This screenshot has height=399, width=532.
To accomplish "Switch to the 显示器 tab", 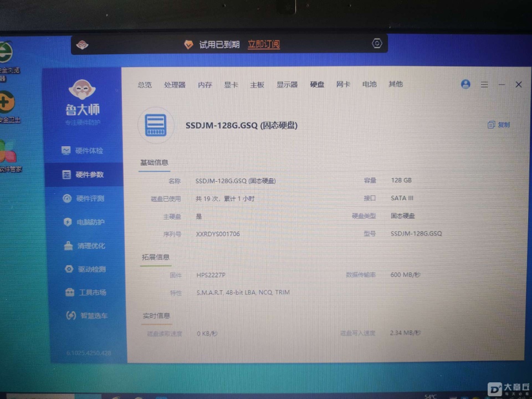I will [x=287, y=84].
